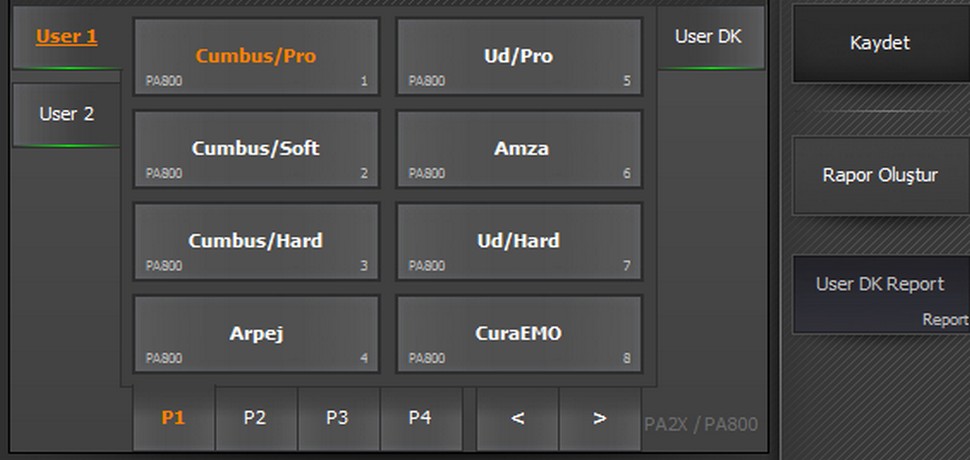Click the Rapor Oluştur button

coord(880,176)
